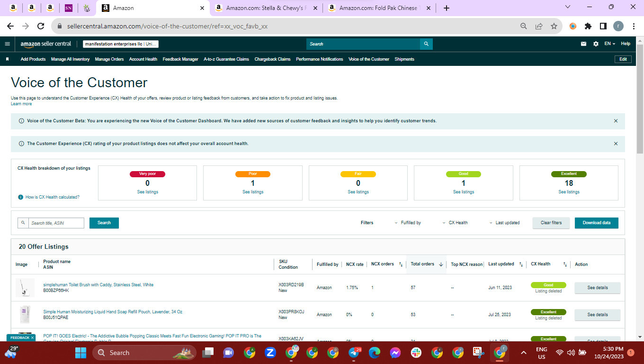Dismiss the CX rating account health banner
The image size is (644, 364).
(x=616, y=144)
